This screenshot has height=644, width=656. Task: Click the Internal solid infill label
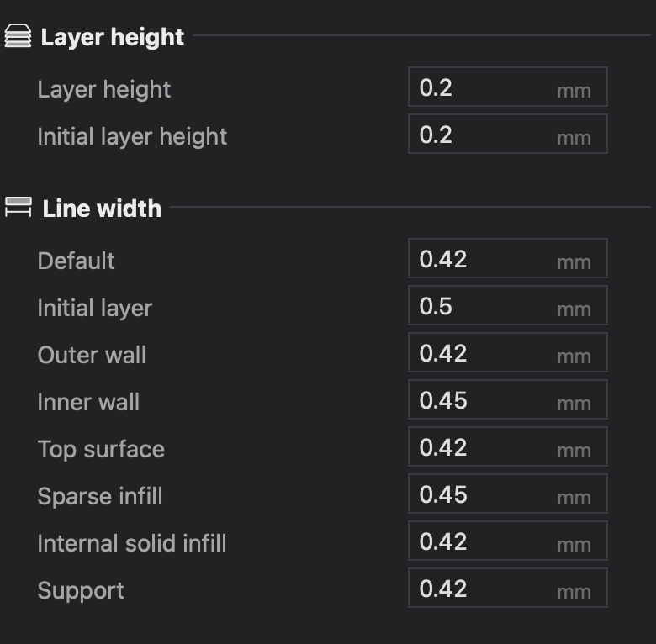click(x=132, y=543)
